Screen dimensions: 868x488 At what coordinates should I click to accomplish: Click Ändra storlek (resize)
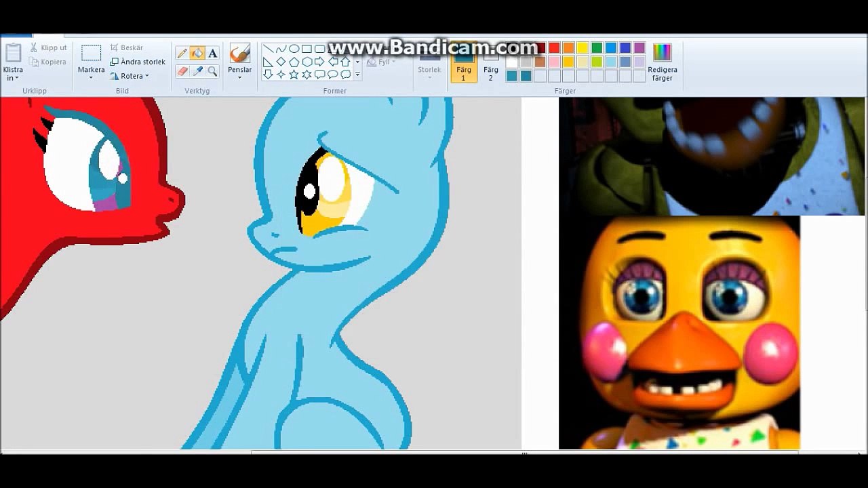138,62
